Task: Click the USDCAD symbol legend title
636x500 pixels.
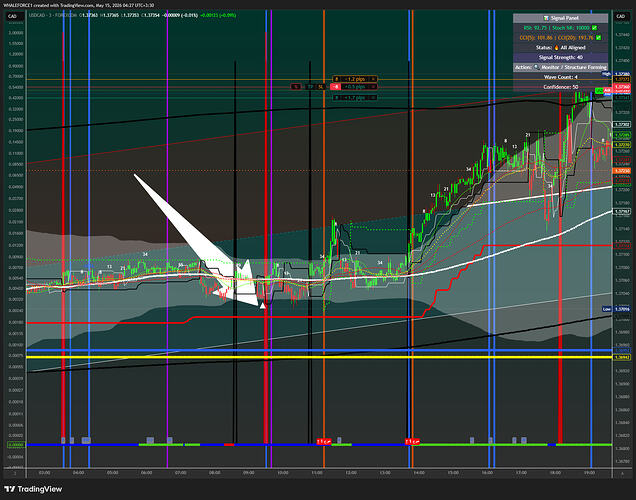Action: coord(53,15)
